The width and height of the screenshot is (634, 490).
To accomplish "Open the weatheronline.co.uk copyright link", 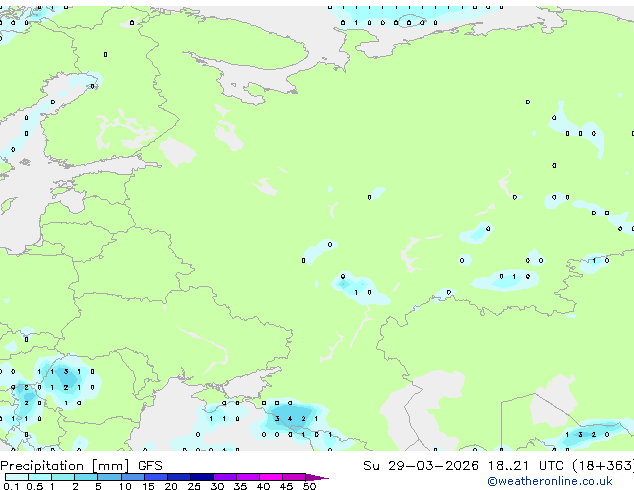I will click(x=549, y=481).
